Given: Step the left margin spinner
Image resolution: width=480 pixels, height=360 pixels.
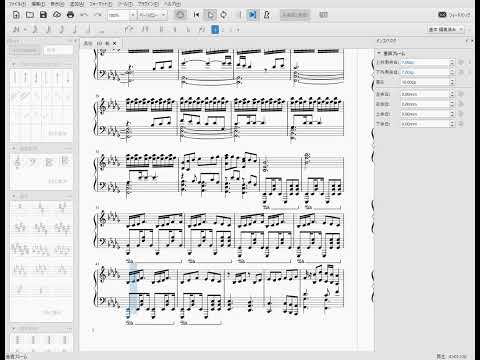Looking at the screenshot, I should coord(452,94).
